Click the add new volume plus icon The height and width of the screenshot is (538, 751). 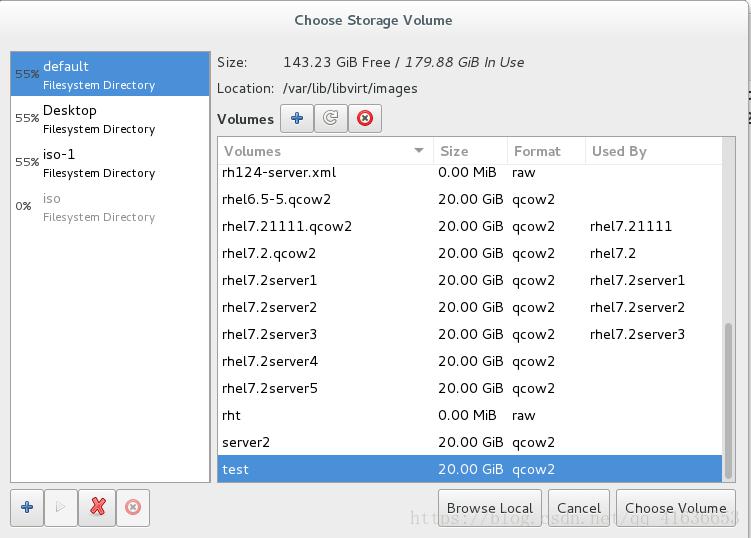[296, 119]
